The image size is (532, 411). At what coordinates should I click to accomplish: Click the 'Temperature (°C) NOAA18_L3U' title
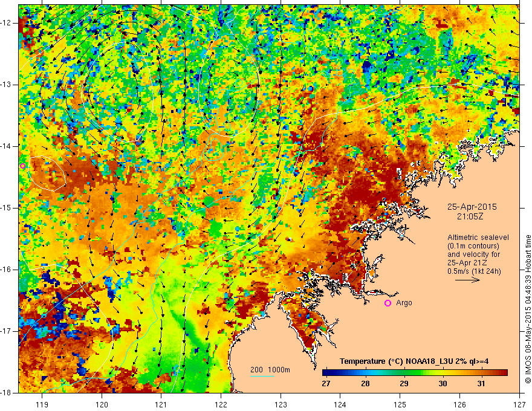(414, 361)
